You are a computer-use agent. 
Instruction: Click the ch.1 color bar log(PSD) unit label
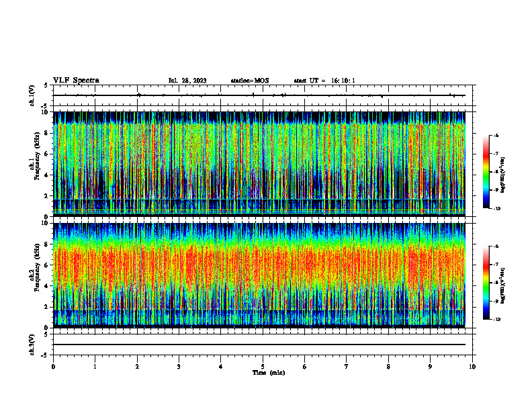pos(504,175)
